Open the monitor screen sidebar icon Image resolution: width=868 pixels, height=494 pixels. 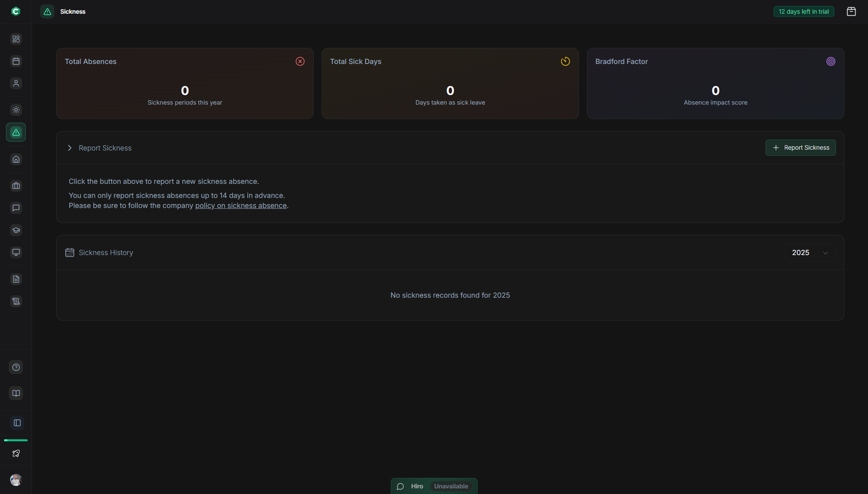pos(16,252)
